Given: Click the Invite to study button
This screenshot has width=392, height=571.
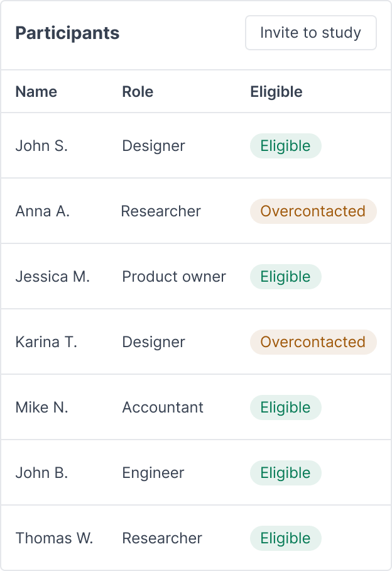Looking at the screenshot, I should 311,33.
